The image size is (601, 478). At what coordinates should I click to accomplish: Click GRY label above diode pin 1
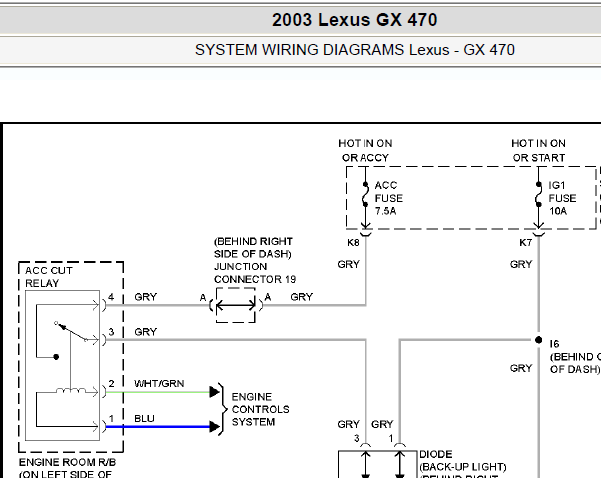(382, 424)
